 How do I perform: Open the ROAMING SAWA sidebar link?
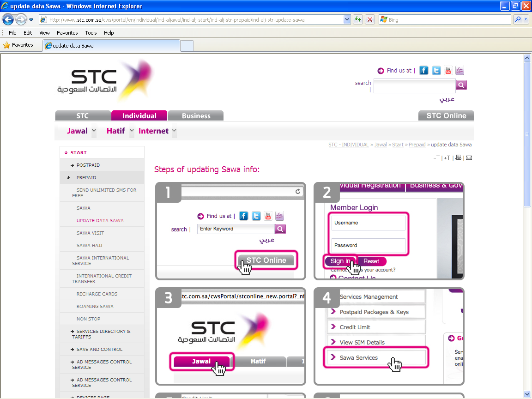click(102, 306)
